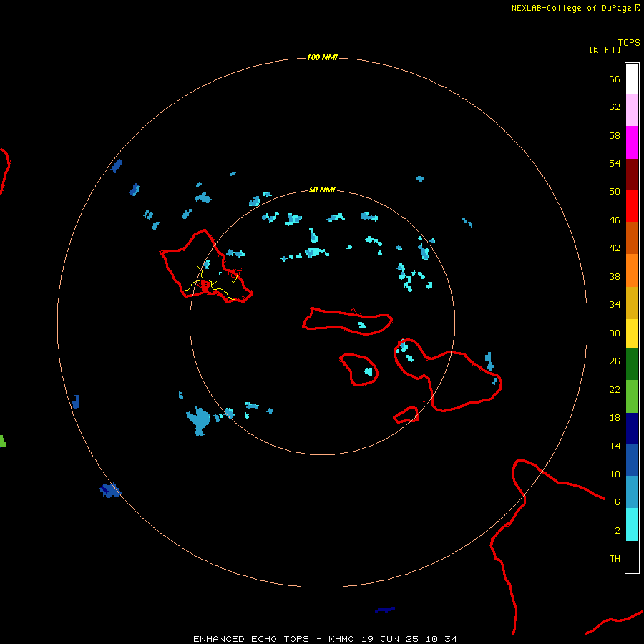Click the 50 NMI range ring label
This screenshot has height=644, width=644.
coord(322,190)
